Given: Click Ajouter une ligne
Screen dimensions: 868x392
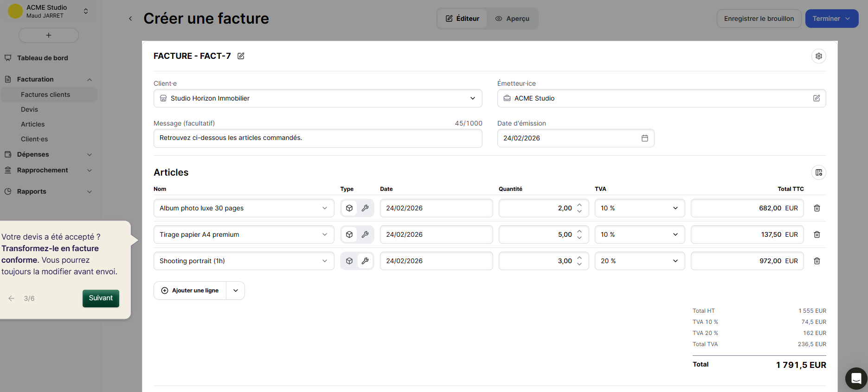Looking at the screenshot, I should coord(190,291).
